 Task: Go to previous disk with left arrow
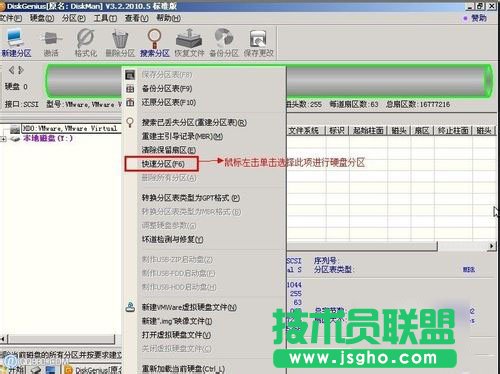[x=11, y=70]
